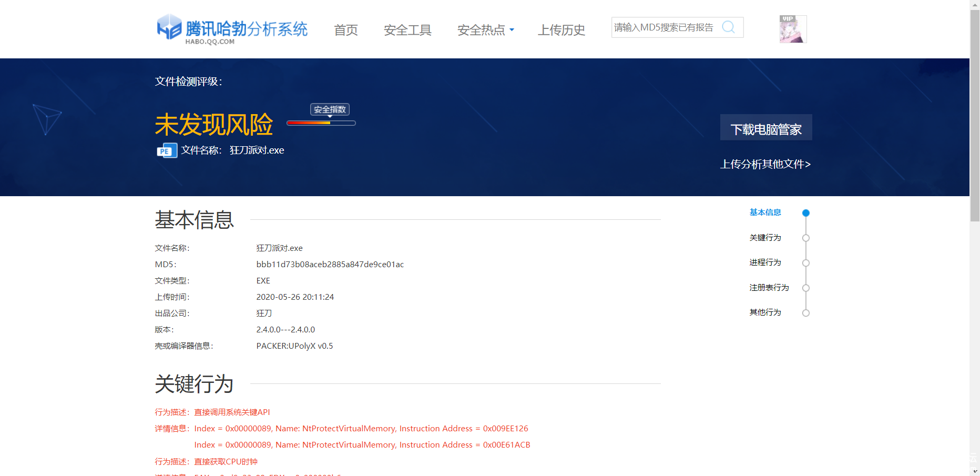This screenshot has width=980, height=476.
Task: Click file name 狂刀派对.exe in basic info
Action: pos(279,248)
